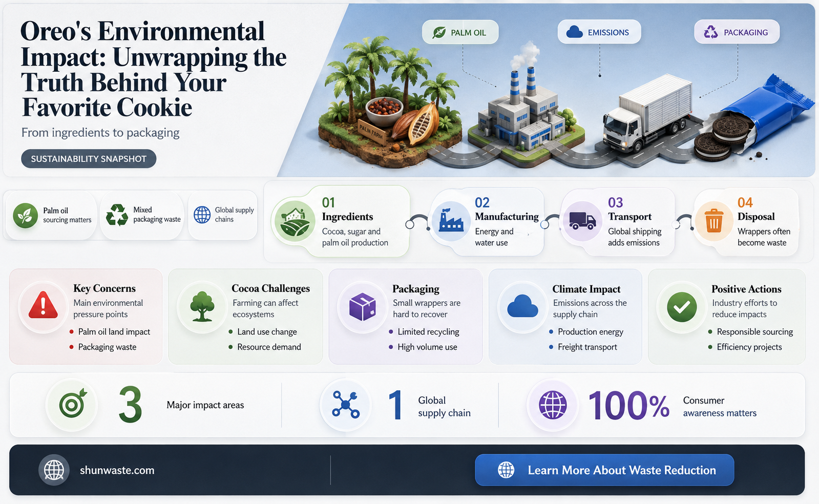Select the trash bin icon in the Disposal step

pyautogui.click(x=714, y=221)
